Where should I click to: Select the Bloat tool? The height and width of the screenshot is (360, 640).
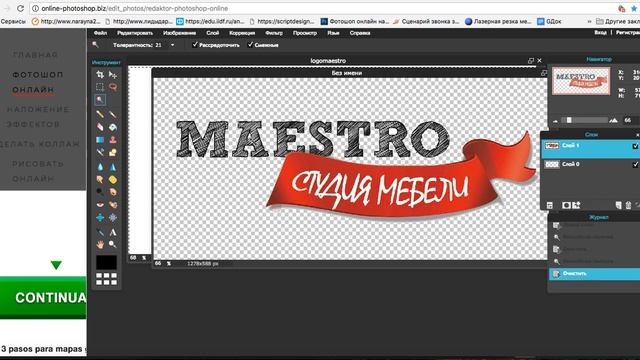click(100, 218)
